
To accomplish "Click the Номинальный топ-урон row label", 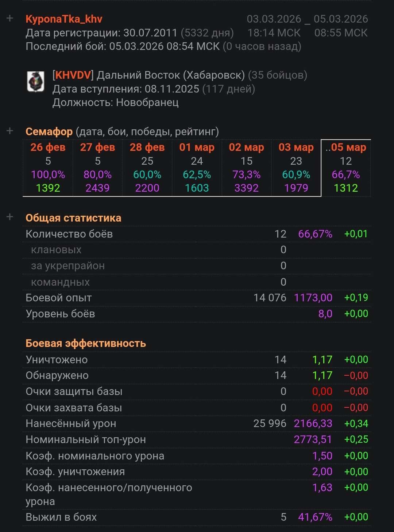I will (86, 439).
